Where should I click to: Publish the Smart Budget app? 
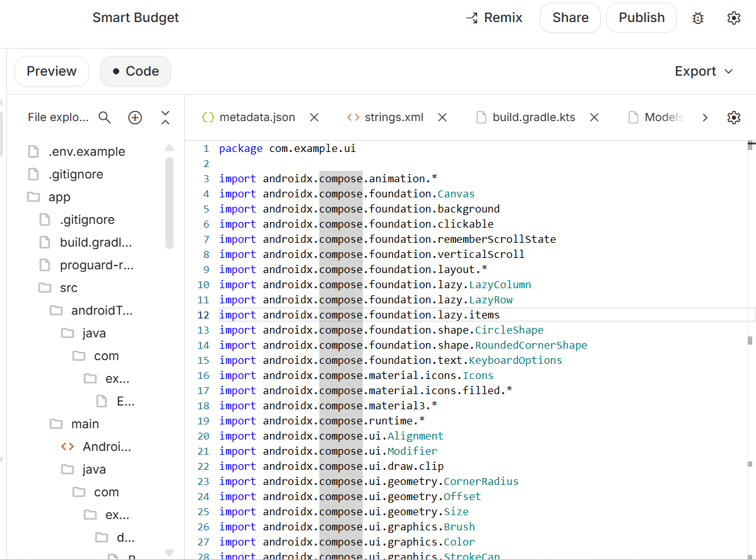tap(642, 18)
